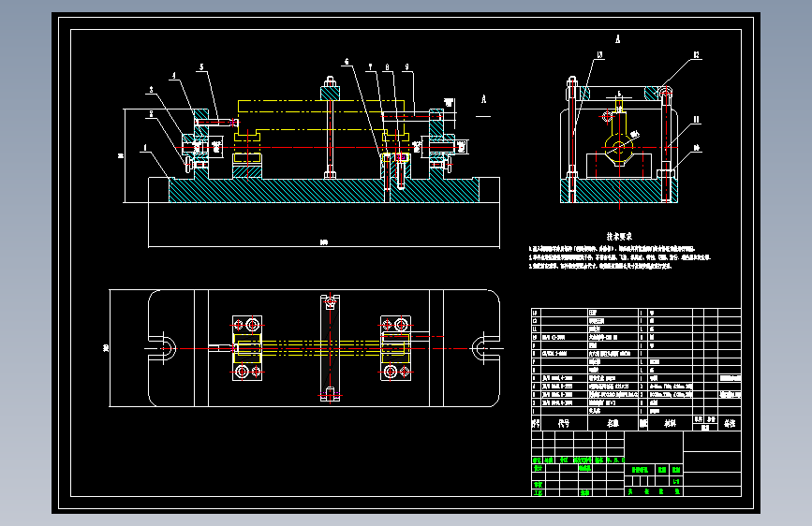Click the cutting-plane label A beside front view
This screenshot has height=526, width=812.
click(x=483, y=99)
